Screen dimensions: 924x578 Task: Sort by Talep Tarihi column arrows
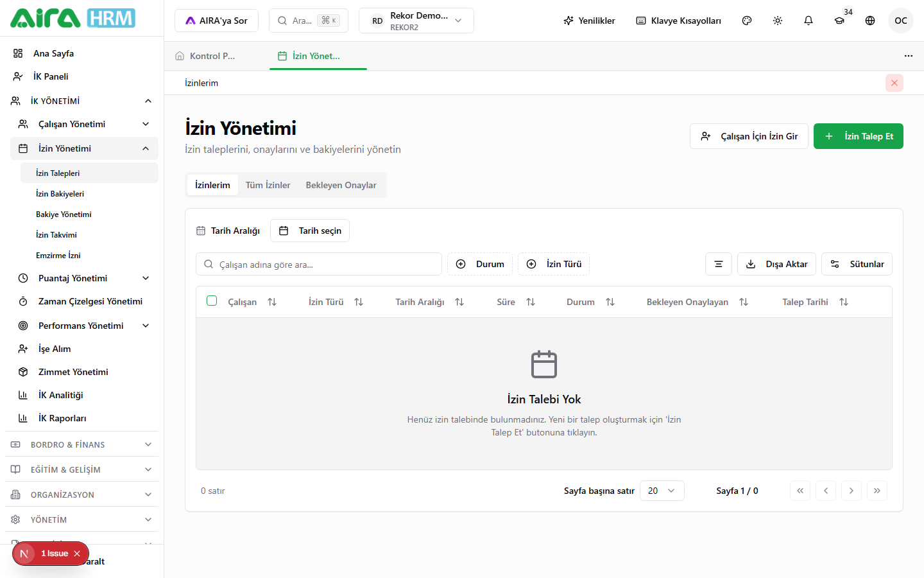pyautogui.click(x=844, y=302)
